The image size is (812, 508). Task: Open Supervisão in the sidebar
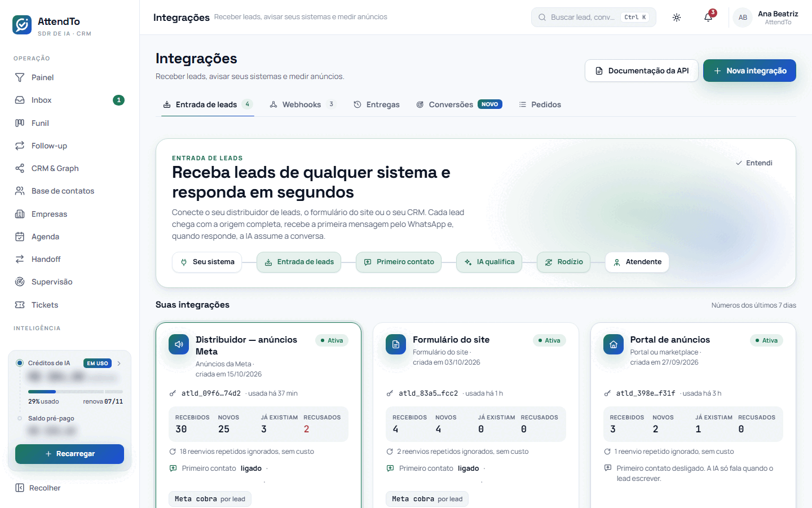(70, 282)
